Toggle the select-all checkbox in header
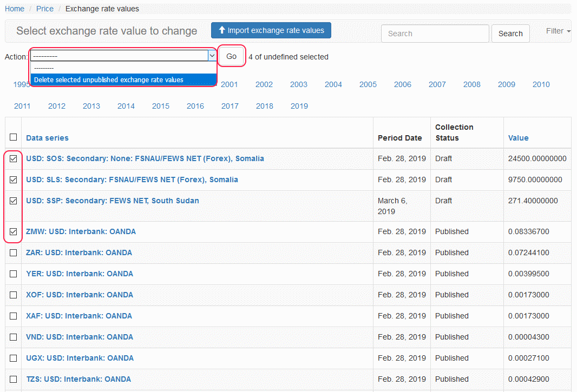This screenshot has width=577, height=392. (x=14, y=137)
